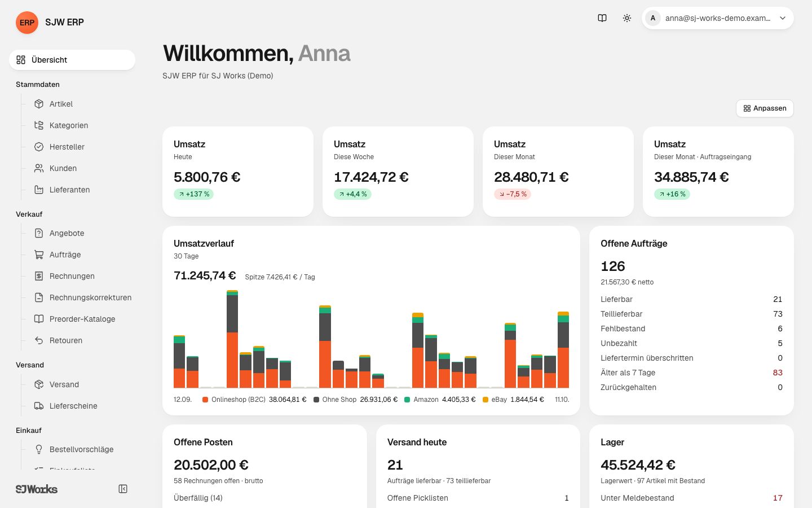Click the Anpassen button
This screenshot has height=508, width=812.
765,108
